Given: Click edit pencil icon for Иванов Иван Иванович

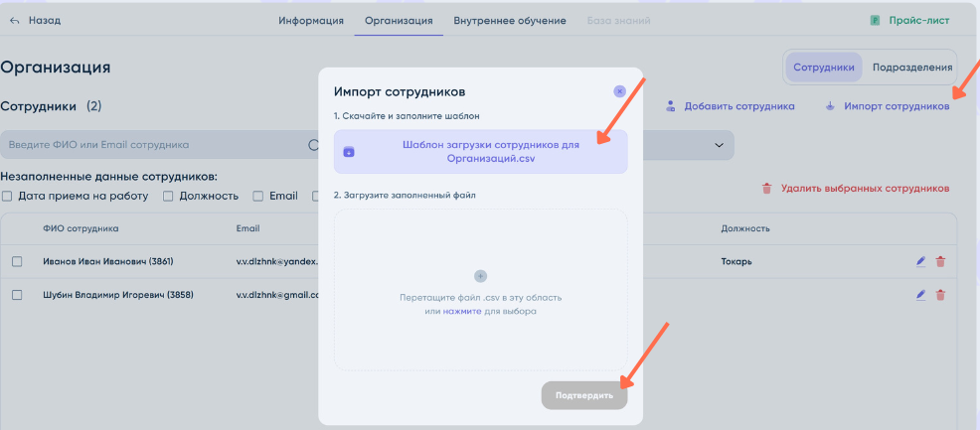Looking at the screenshot, I should [921, 262].
